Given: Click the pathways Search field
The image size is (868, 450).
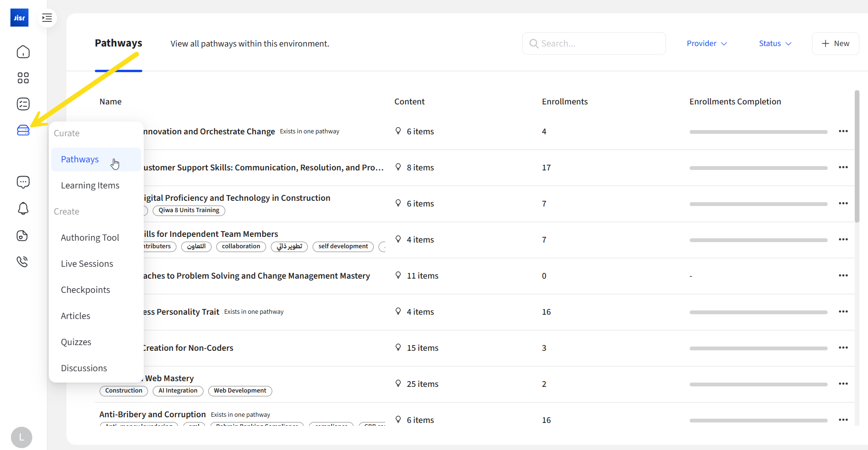Looking at the screenshot, I should tap(594, 44).
